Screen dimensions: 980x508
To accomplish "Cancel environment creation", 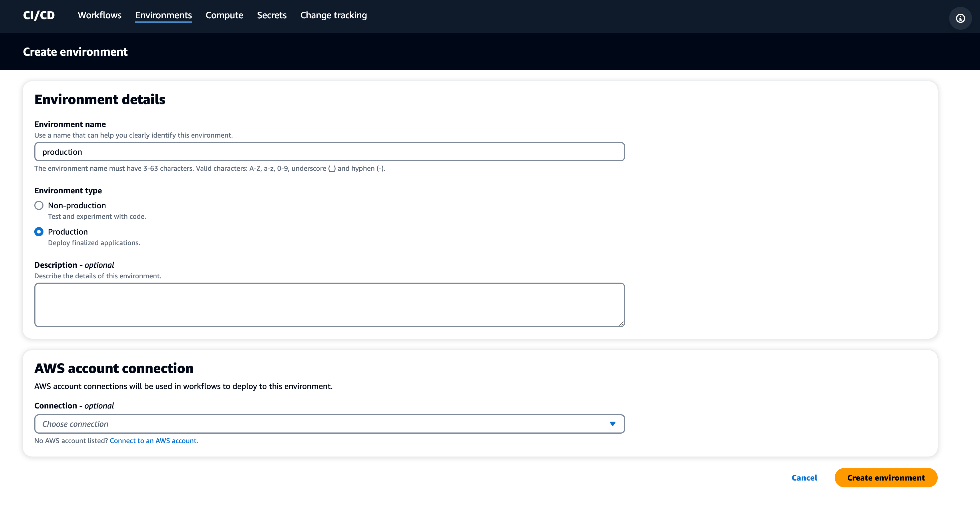I will [x=804, y=478].
